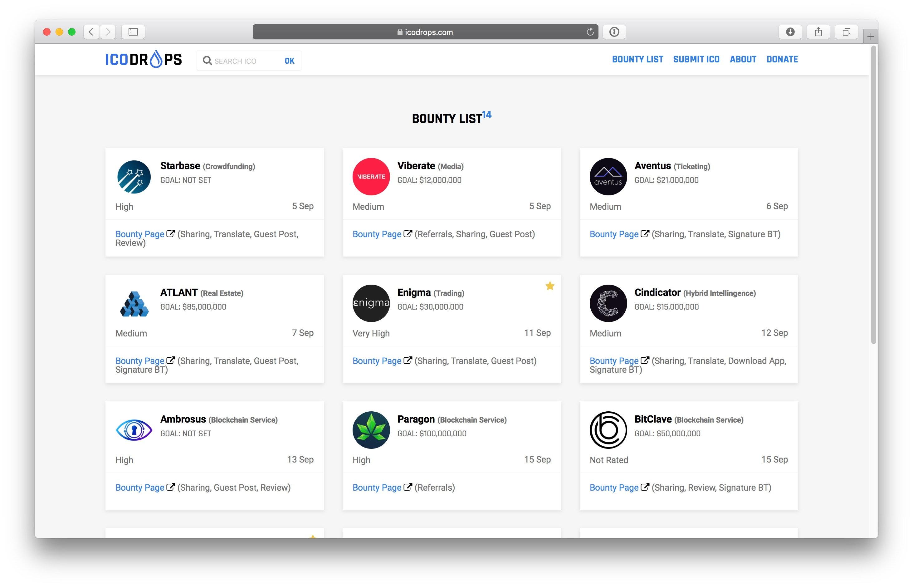Click the search magnifier icon

pos(207,61)
